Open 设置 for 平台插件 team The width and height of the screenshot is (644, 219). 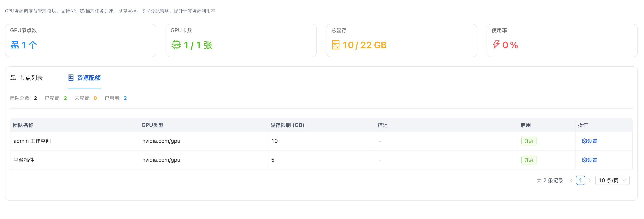coord(592,160)
